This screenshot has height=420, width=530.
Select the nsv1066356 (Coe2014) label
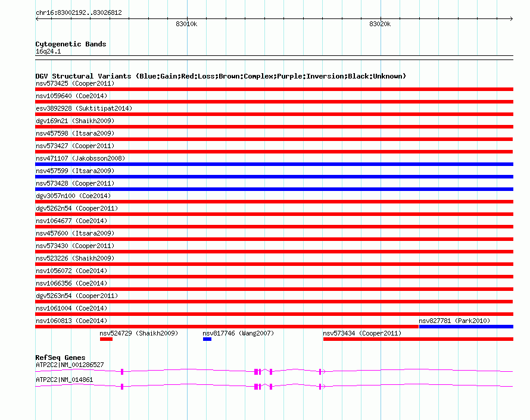coord(71,283)
